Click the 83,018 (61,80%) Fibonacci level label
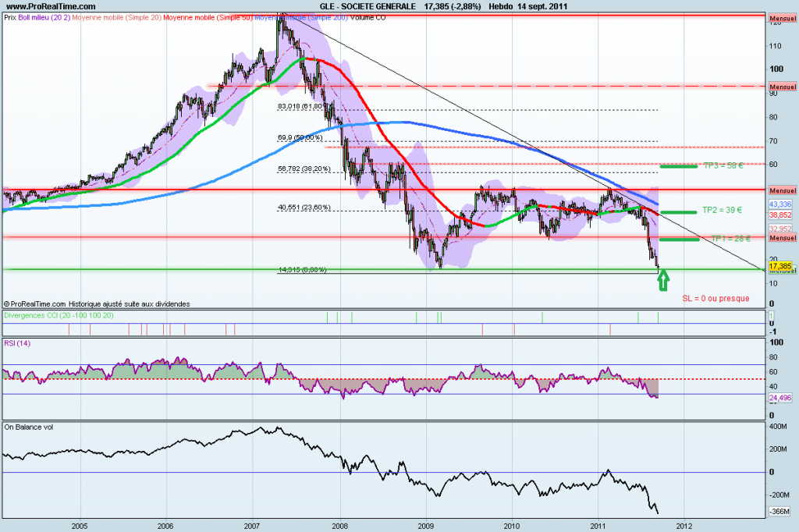Screen dimensions: 799x532 pos(300,107)
